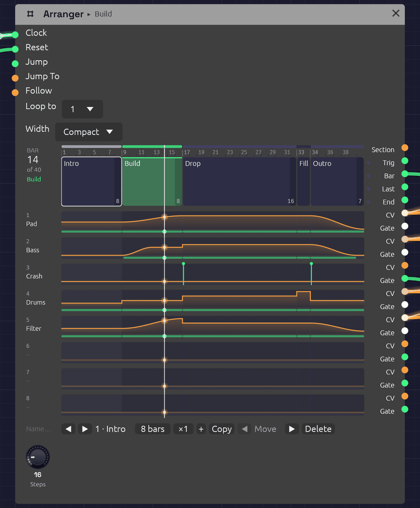This screenshot has width=420, height=508.
Task: Select the Intro section block
Action: [92, 182]
